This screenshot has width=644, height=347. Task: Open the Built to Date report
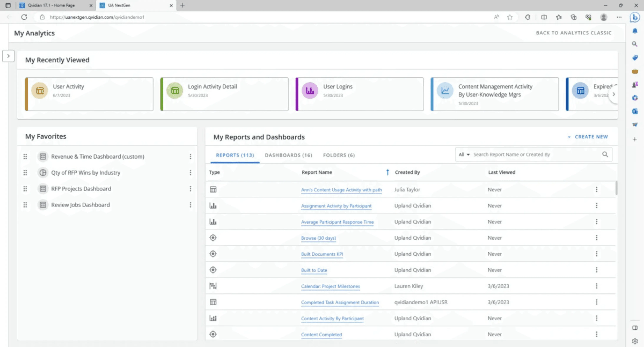click(314, 270)
